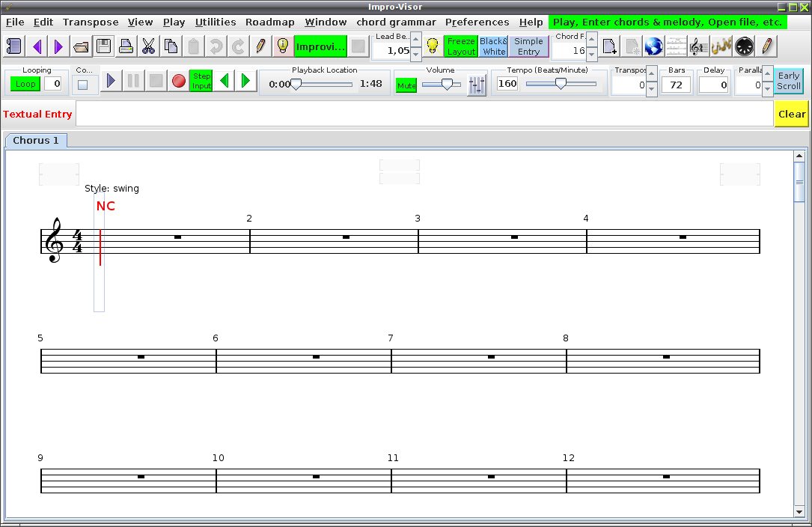
Task: Decrease the Transpose spinner value
Action: click(652, 88)
